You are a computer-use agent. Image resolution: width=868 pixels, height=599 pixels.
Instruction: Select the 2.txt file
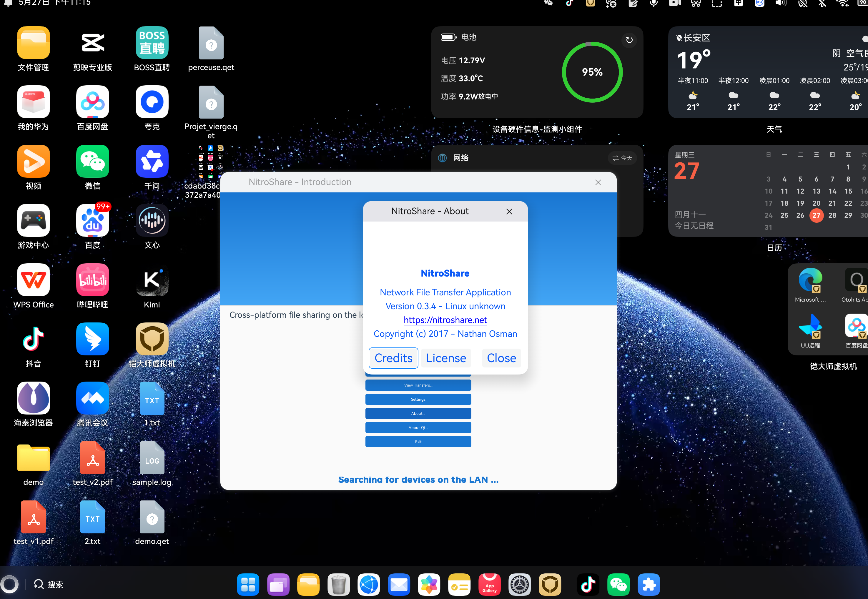[x=93, y=517]
